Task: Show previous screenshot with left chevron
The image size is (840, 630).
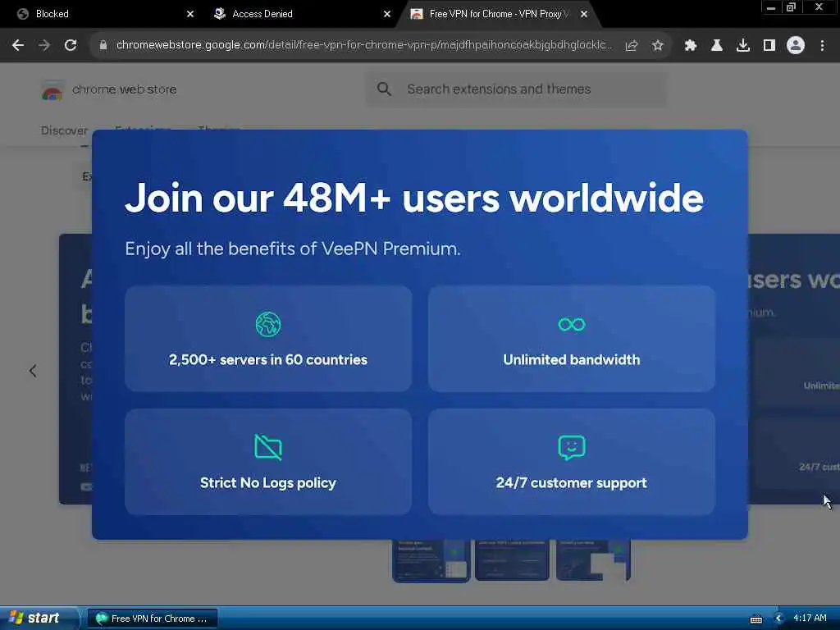Action: (x=33, y=371)
